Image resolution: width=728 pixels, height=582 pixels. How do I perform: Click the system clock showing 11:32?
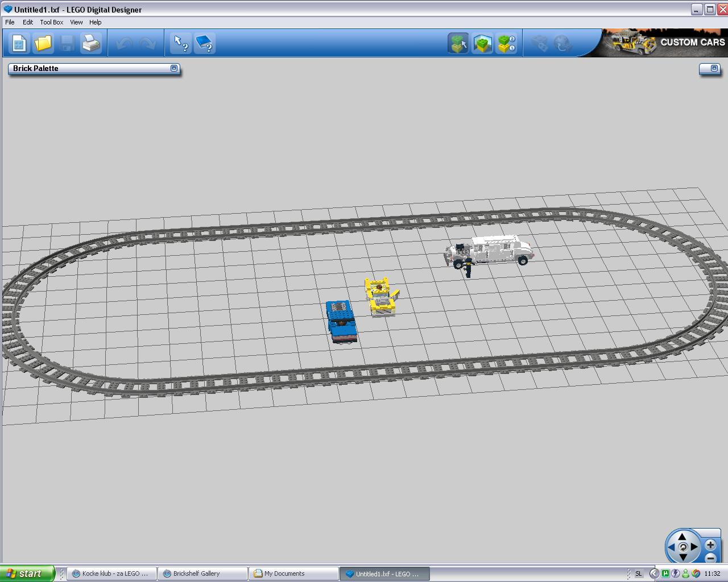pos(712,573)
